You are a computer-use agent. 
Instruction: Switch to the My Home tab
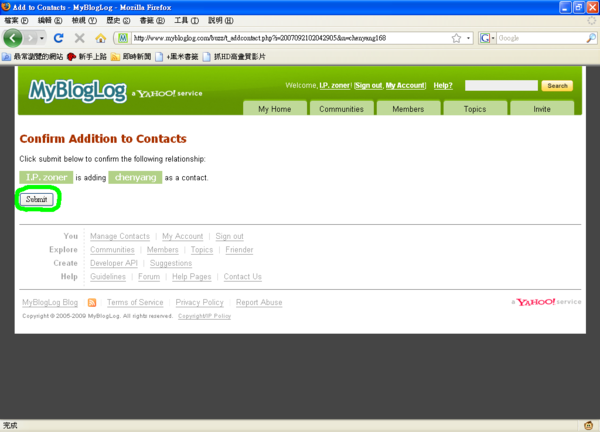point(275,109)
